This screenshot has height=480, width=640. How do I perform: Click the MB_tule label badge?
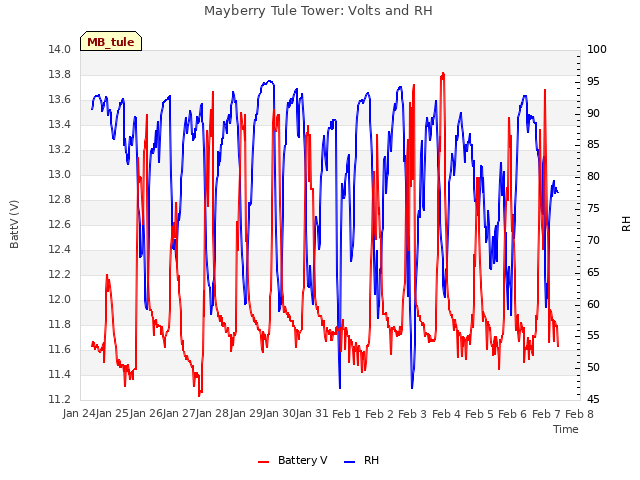point(111,42)
